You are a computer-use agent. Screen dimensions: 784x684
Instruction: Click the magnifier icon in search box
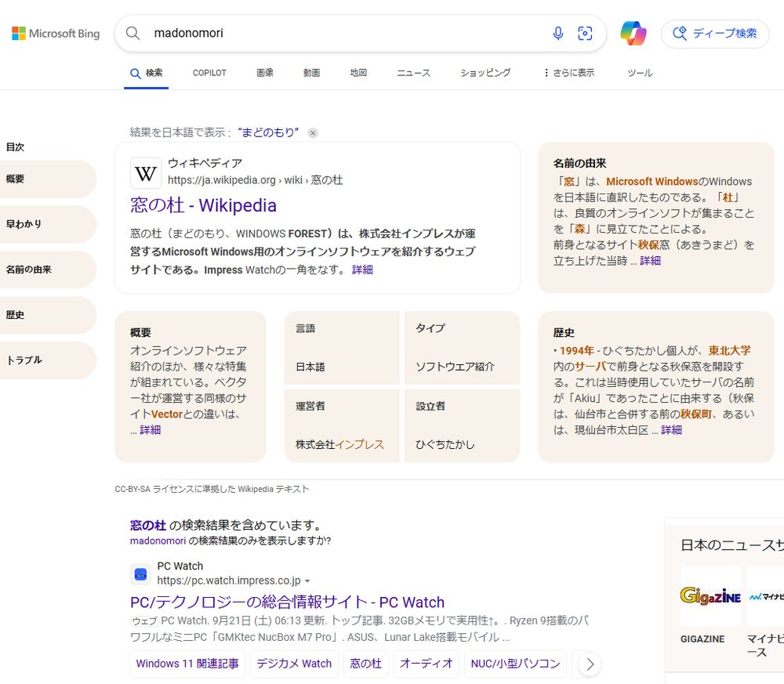pyautogui.click(x=132, y=33)
